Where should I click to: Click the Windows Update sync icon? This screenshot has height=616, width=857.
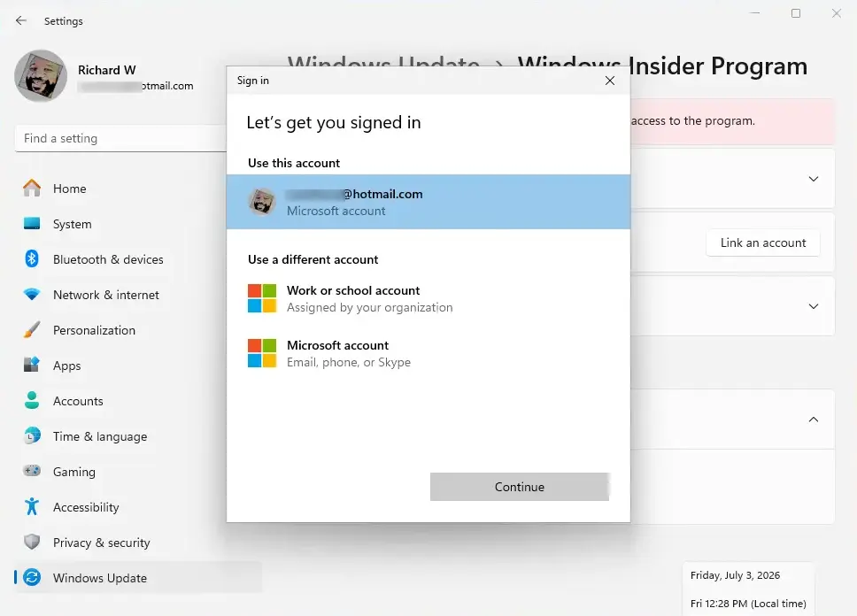(x=32, y=577)
